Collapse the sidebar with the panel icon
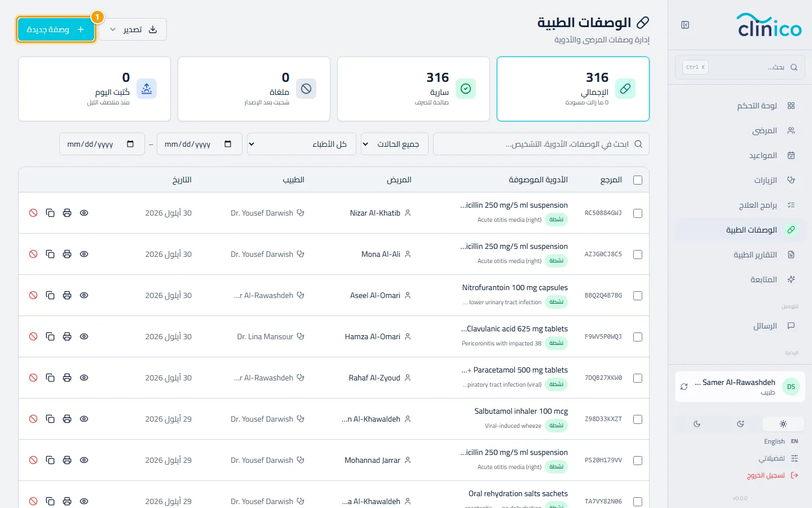The image size is (812, 508). [685, 25]
